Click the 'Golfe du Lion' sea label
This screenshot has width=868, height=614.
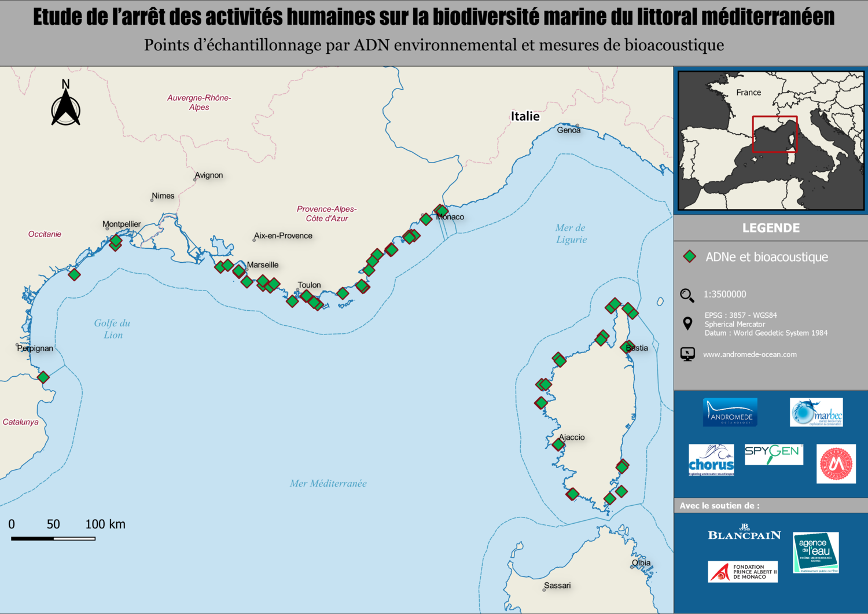(x=112, y=329)
